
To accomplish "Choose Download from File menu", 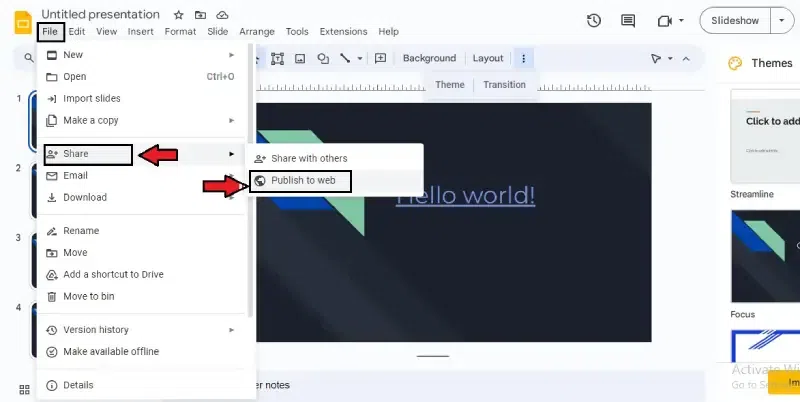I will (x=142, y=197).
